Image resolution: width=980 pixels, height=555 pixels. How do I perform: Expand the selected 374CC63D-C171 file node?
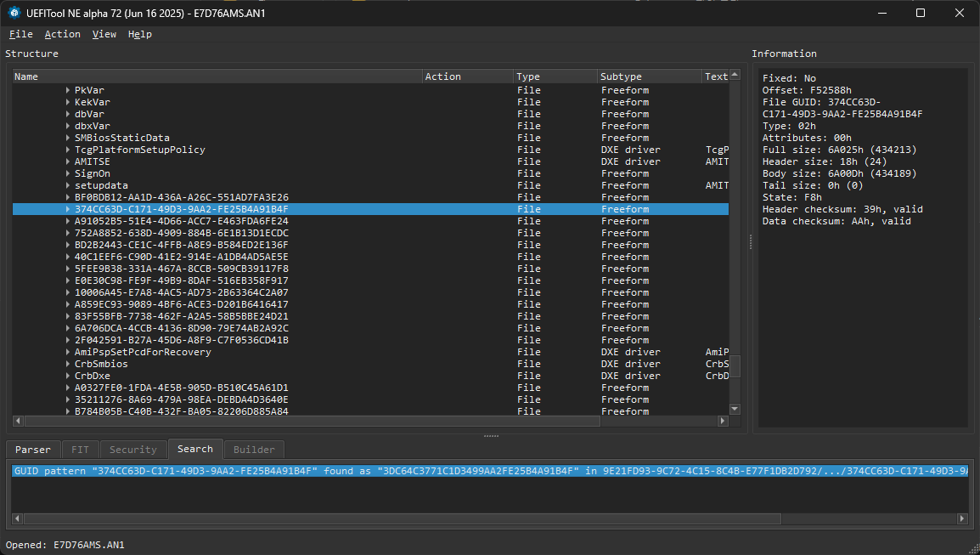click(67, 209)
